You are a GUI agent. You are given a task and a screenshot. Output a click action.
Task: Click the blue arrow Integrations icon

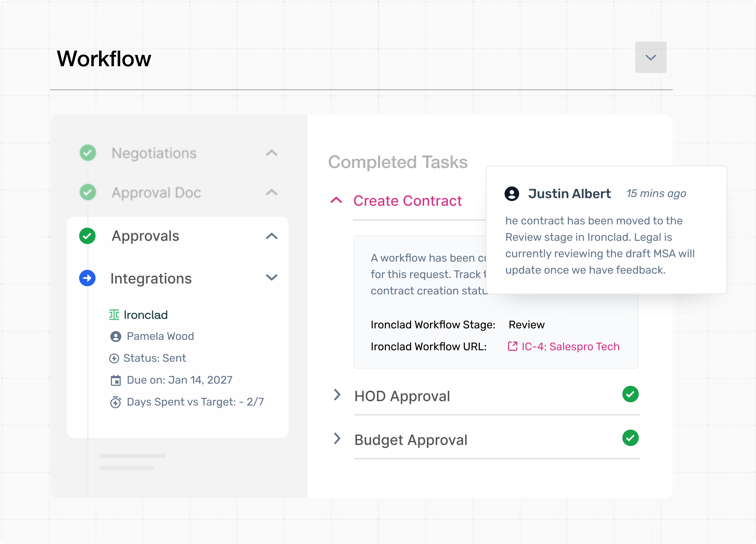(x=87, y=278)
